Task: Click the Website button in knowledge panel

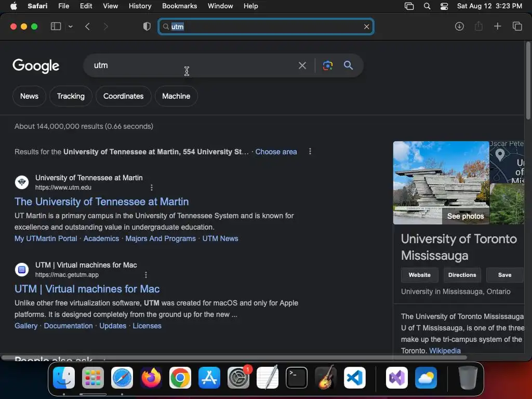Action: 419,275
